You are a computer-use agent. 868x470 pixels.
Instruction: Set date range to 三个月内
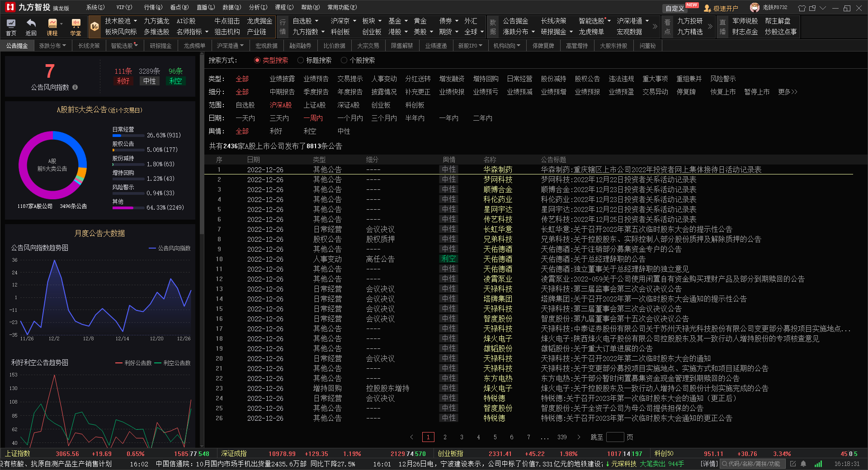[384, 118]
